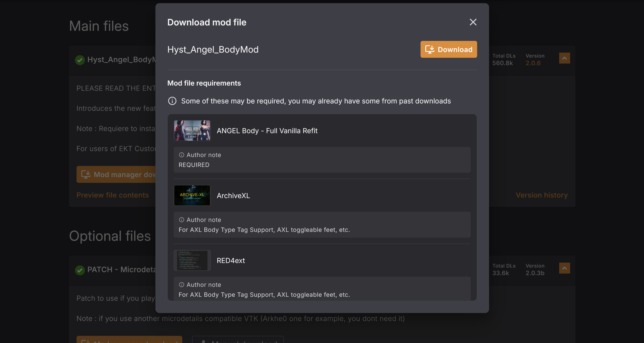Open the ArchiveXL thumbnail image

(x=192, y=195)
